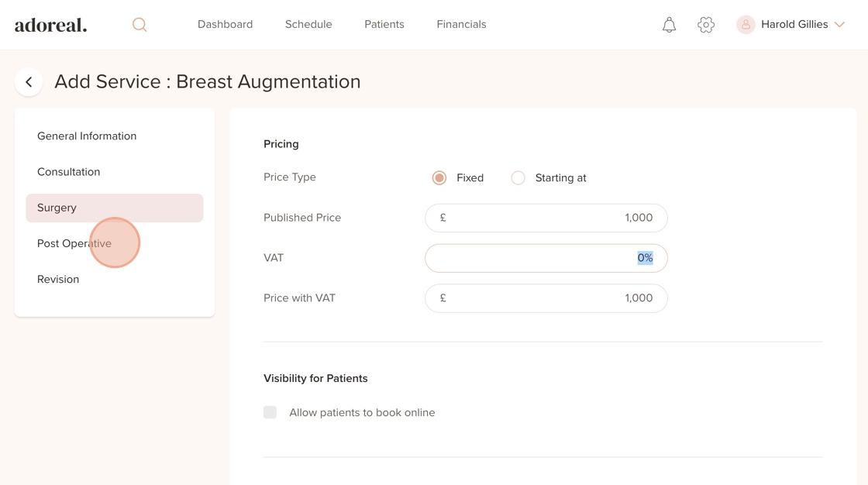Select the Post Operative section

[x=74, y=243]
